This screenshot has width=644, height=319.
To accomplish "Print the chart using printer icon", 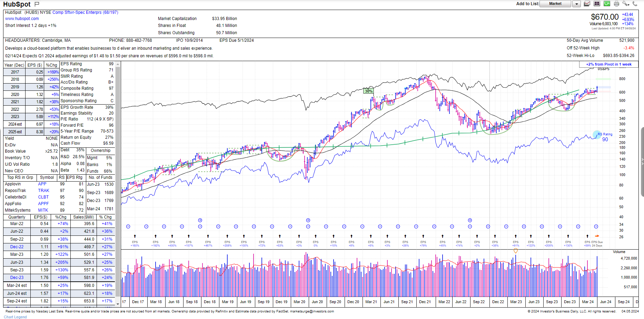I will pos(616,4).
